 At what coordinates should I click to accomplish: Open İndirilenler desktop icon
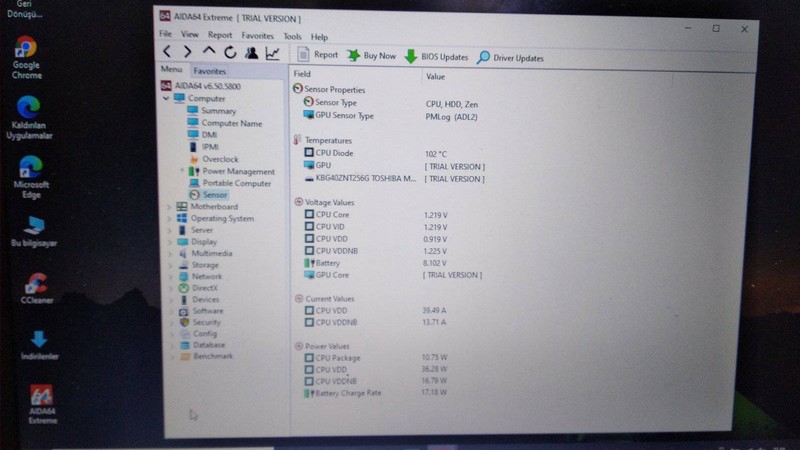click(x=39, y=345)
